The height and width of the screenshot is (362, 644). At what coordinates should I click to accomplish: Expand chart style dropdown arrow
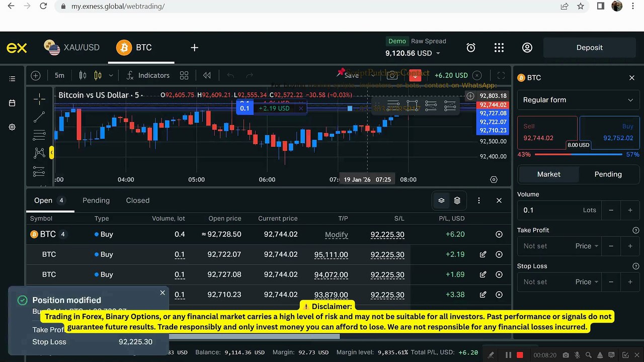[x=111, y=75]
